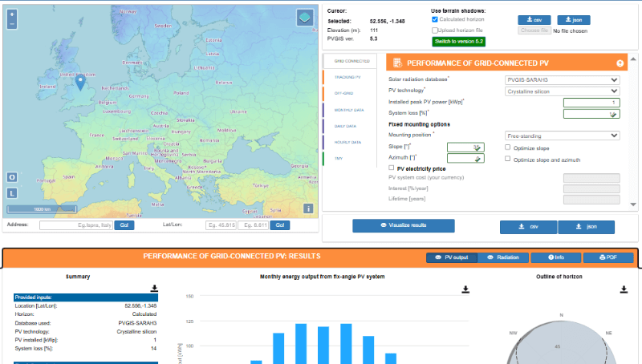Open the Solar radiation database dropdown
Screen dimensions: 642x364
[562, 80]
